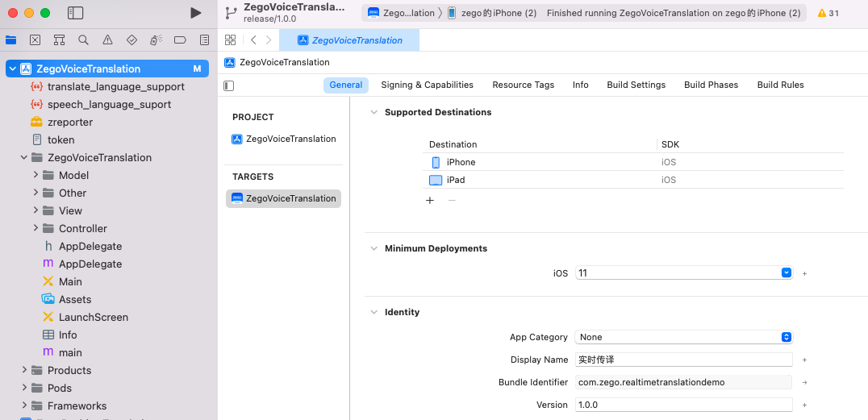The image size is (868, 420).
Task: Expand the Other folder
Action: point(35,193)
